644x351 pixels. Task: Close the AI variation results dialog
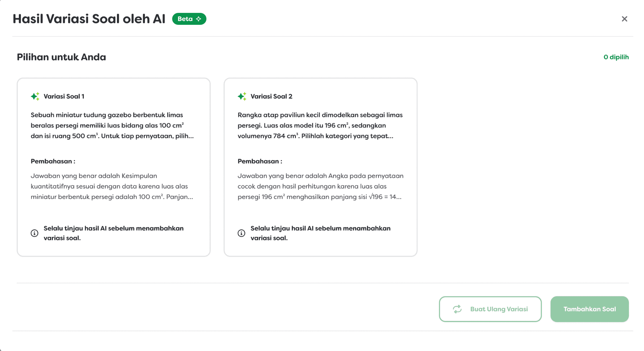click(x=624, y=19)
